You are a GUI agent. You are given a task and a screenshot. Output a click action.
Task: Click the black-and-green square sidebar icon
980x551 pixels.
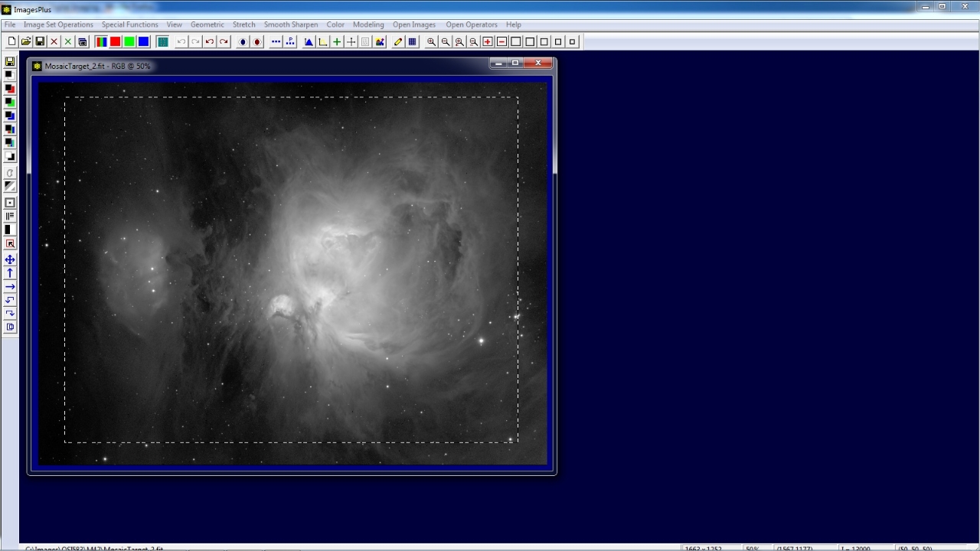point(10,102)
